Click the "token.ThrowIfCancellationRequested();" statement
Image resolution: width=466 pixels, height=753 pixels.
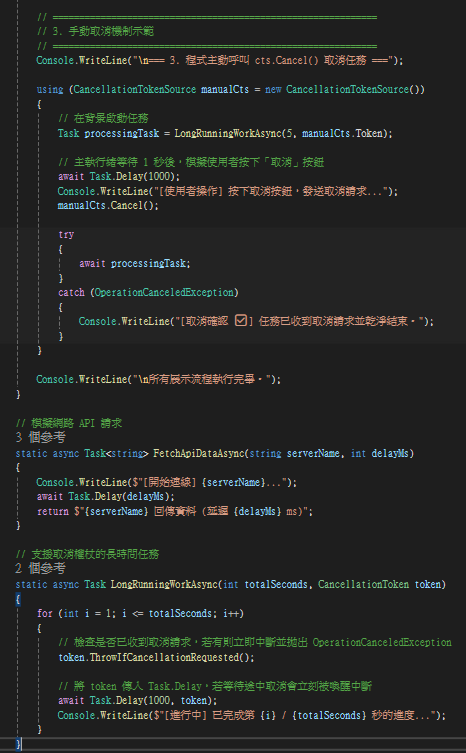(x=157, y=657)
